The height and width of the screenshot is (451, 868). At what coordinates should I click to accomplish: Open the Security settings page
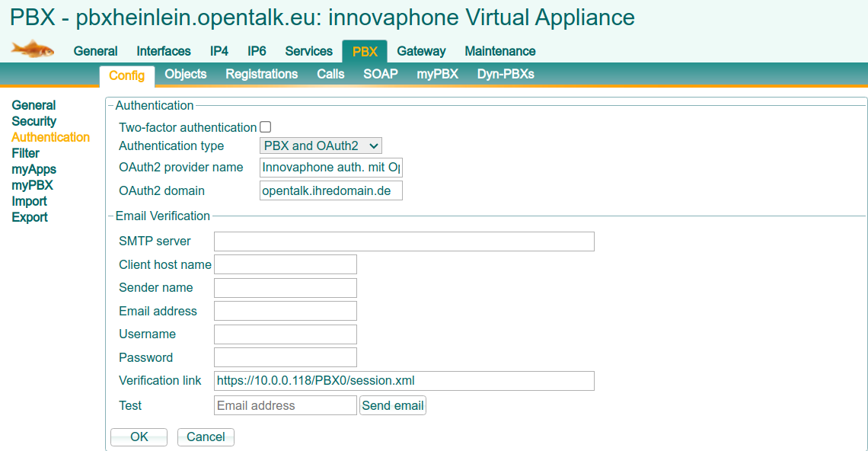(34, 120)
